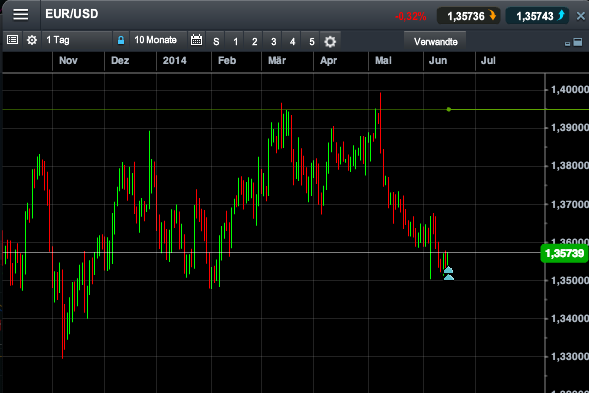This screenshot has height=393, width=589.
Task: Open the calendar date picker icon
Action: click(x=196, y=40)
